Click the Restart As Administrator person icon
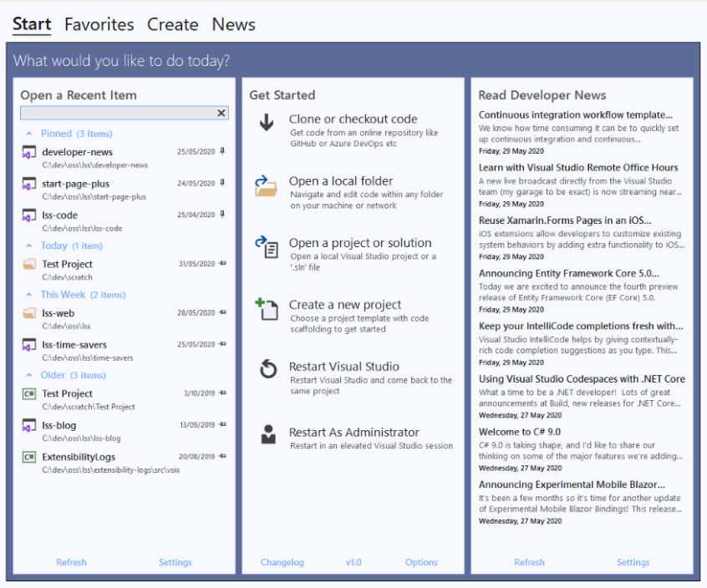 click(268, 434)
